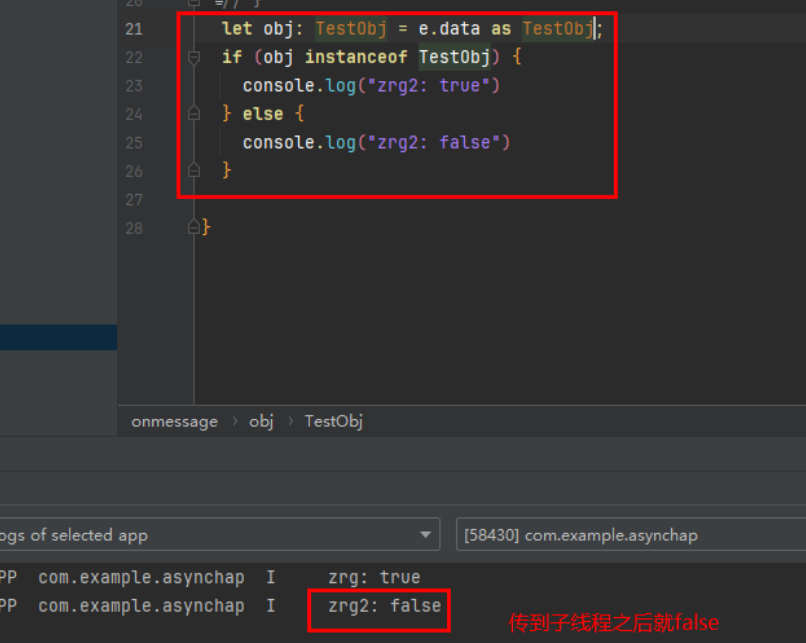Select the obj breadcrumb item
Viewport: 806px width, 643px height.
pyautogui.click(x=261, y=421)
